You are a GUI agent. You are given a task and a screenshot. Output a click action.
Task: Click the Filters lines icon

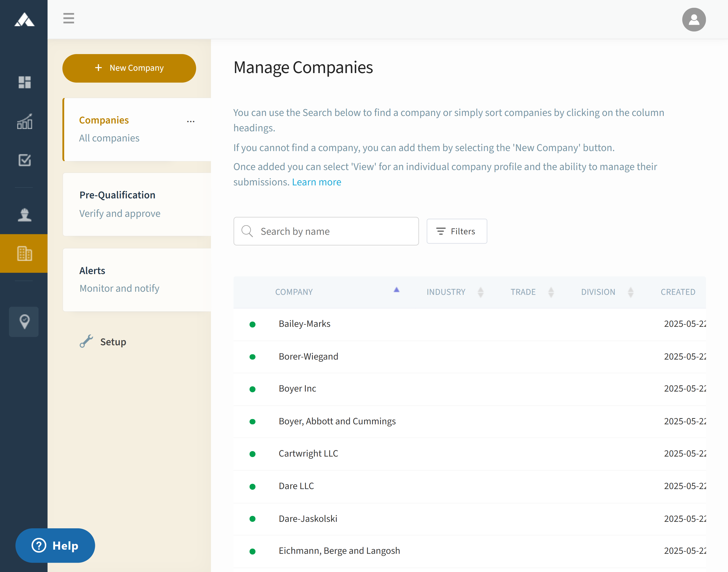(x=441, y=231)
